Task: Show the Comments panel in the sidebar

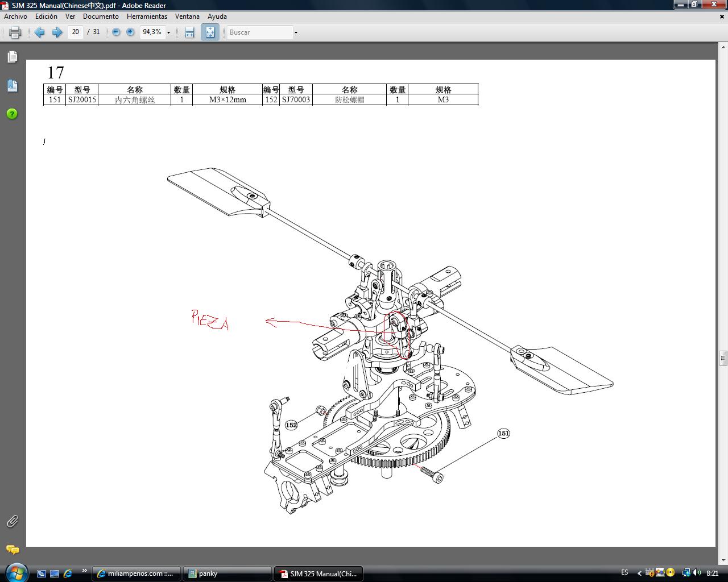Action: 12,550
